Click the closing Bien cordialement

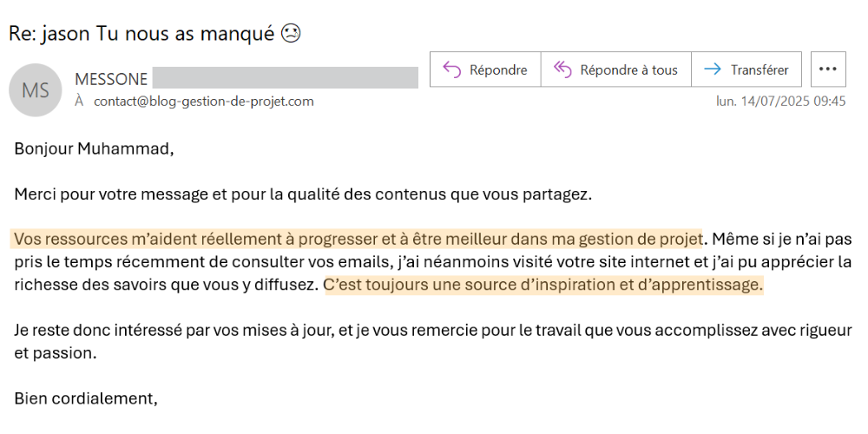pos(86,398)
